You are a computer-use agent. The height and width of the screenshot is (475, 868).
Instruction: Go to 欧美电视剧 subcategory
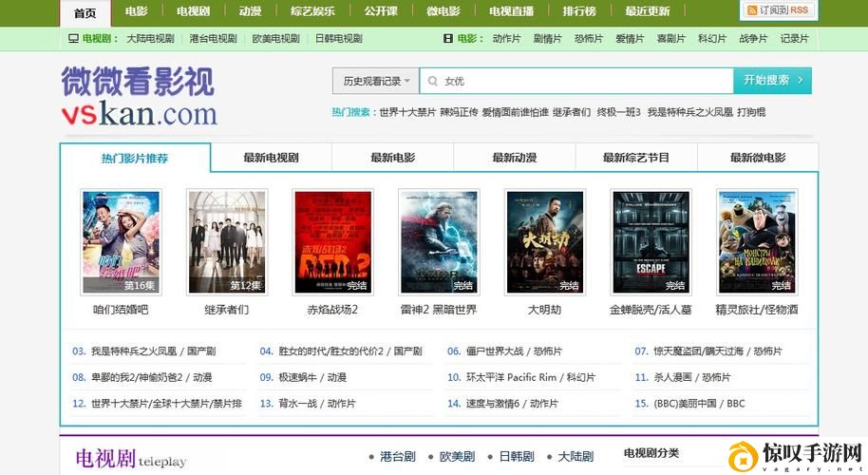point(275,39)
